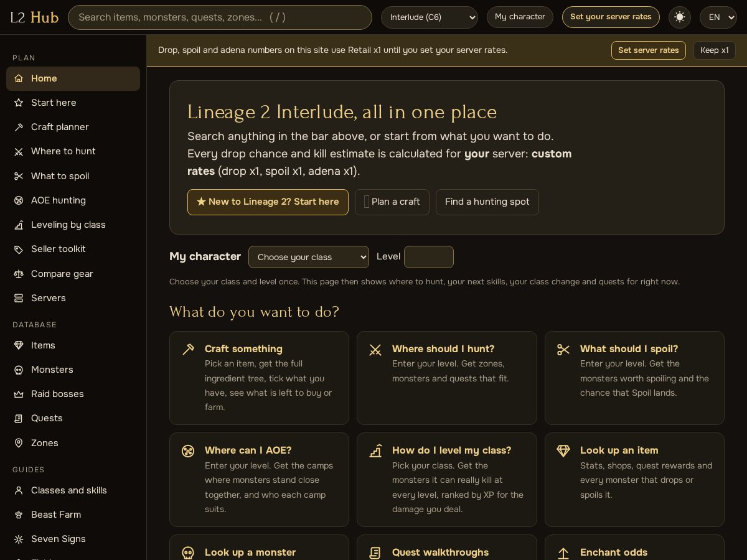Screen dimensions: 747x560
Task: Click scissors icon on What should I spoil card
Action: [x=563, y=350]
